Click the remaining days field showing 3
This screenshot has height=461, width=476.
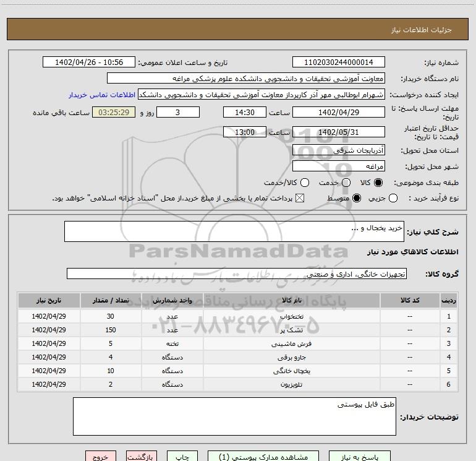coord(178,112)
